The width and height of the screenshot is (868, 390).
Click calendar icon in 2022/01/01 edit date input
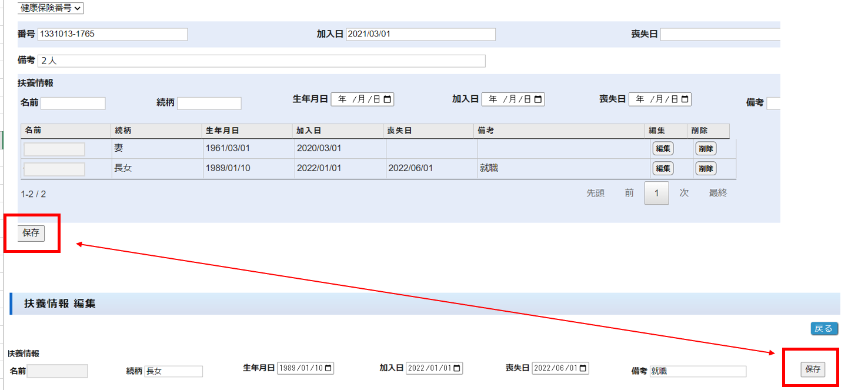click(x=456, y=369)
